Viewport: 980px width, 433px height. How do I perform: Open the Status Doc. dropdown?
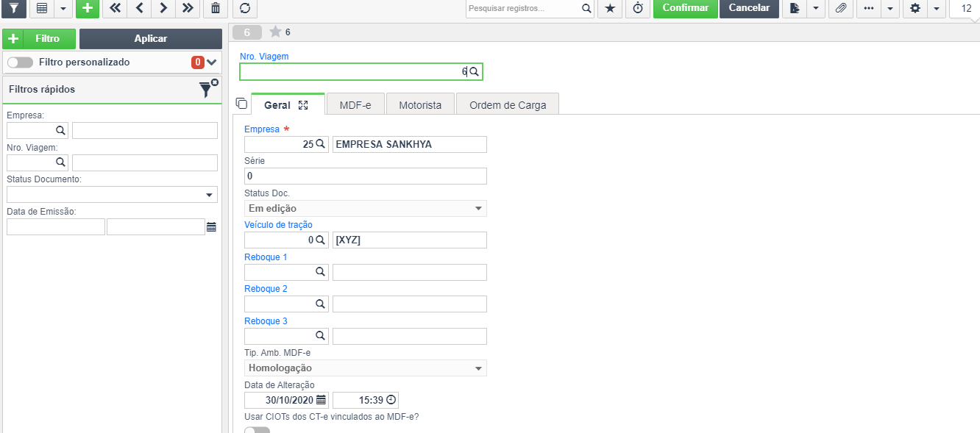(x=365, y=209)
